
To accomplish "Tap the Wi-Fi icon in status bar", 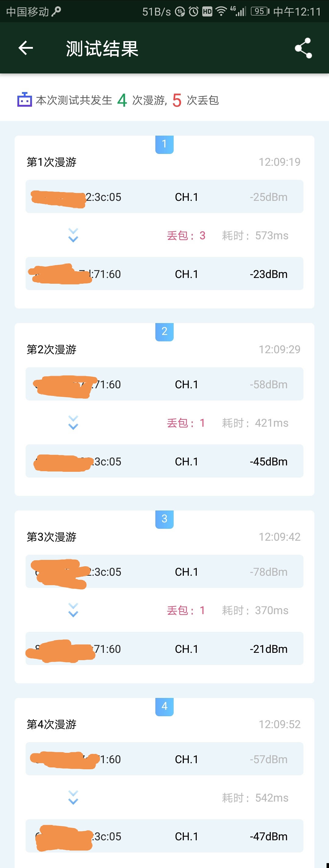I will [221, 12].
